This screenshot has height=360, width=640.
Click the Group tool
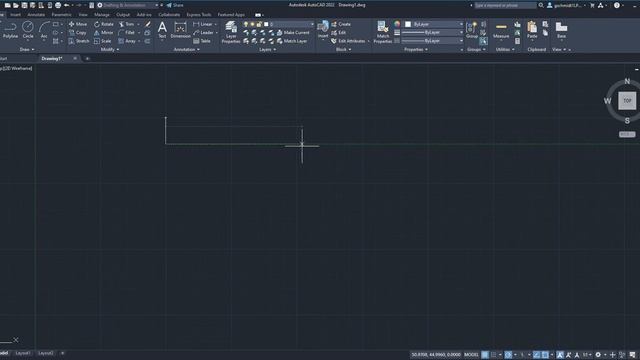471,30
